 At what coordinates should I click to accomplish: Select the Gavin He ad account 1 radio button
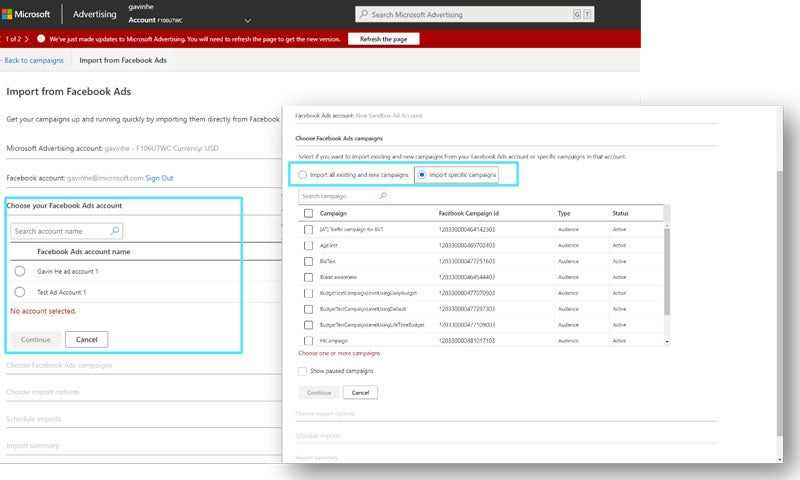pyautogui.click(x=20, y=271)
